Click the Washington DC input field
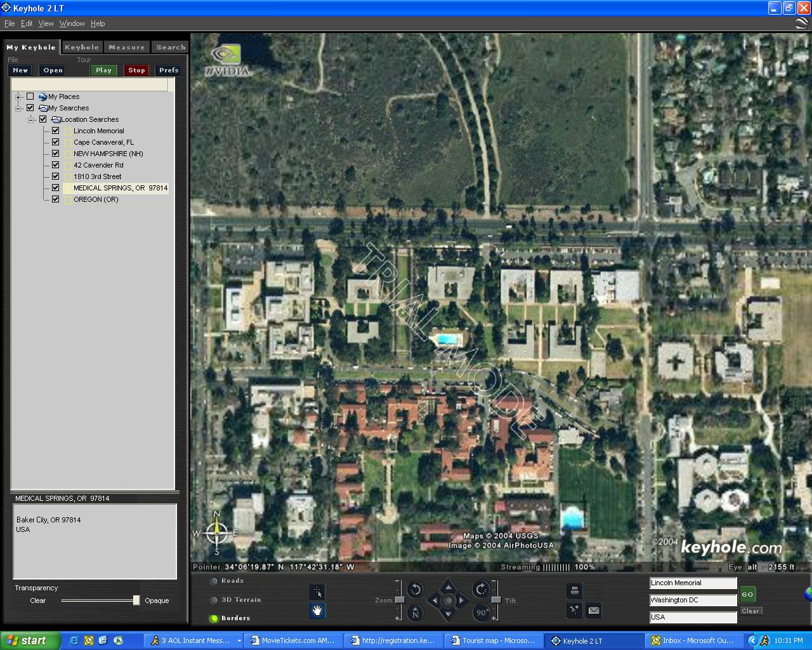The width and height of the screenshot is (812, 650). click(x=693, y=600)
